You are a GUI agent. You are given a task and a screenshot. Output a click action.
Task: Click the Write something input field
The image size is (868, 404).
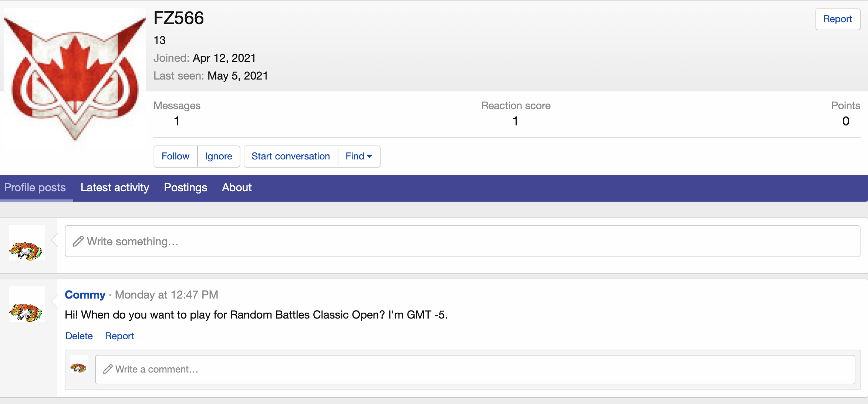pos(462,241)
